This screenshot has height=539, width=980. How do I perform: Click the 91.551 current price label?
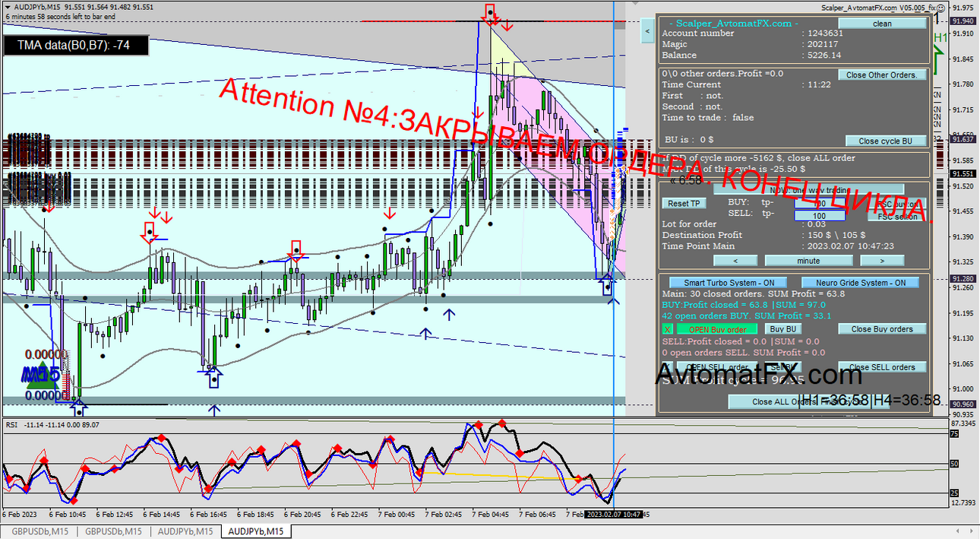coord(963,173)
